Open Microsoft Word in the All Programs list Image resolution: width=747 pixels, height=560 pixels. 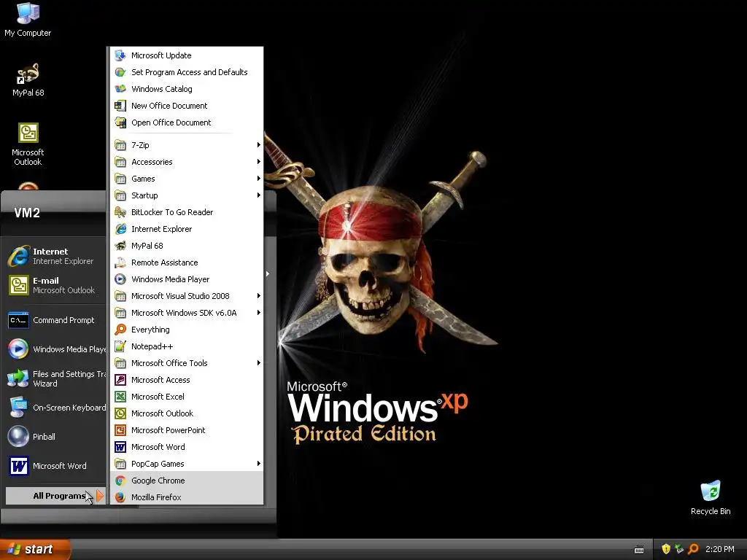pos(187,447)
